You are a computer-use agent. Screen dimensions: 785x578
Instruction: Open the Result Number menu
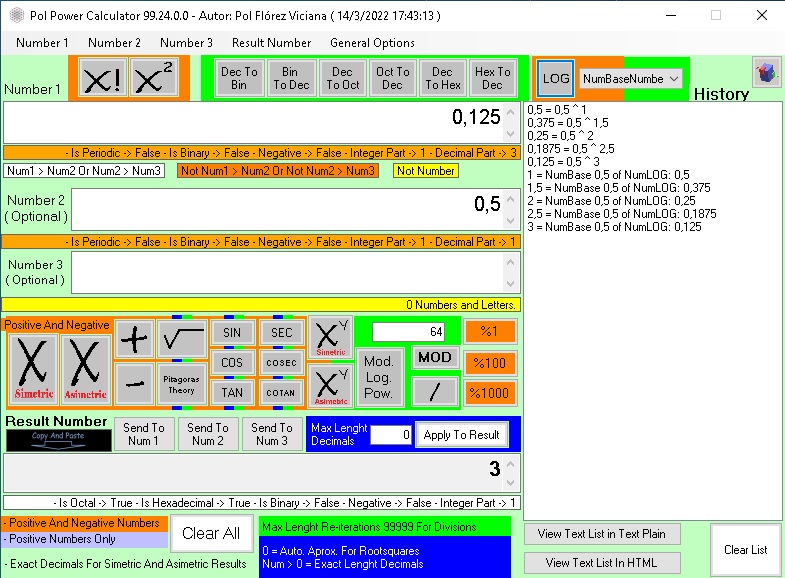tap(271, 43)
